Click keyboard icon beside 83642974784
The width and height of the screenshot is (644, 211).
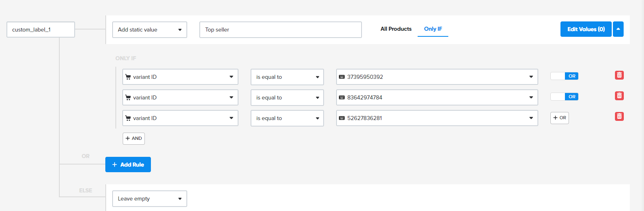tap(342, 97)
